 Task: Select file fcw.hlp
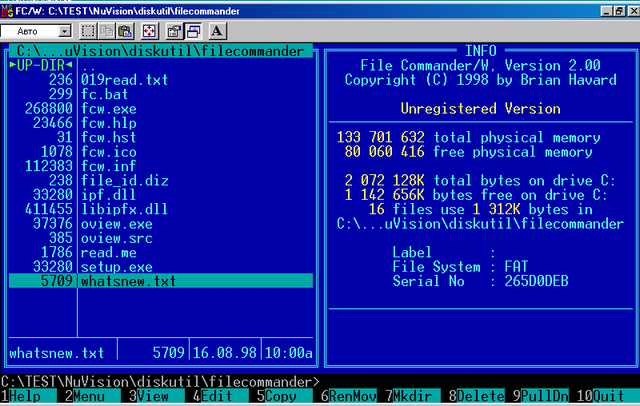click(x=109, y=123)
